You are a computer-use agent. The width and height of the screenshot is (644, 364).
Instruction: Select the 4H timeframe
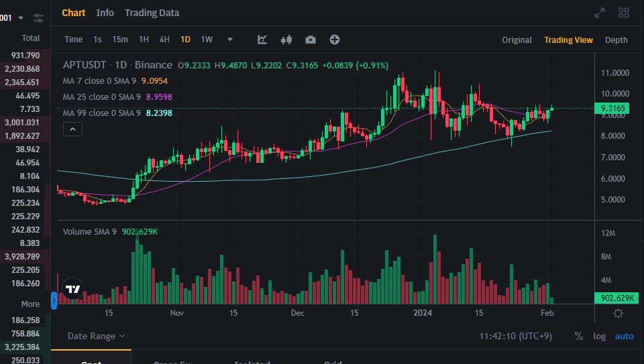pyautogui.click(x=164, y=40)
